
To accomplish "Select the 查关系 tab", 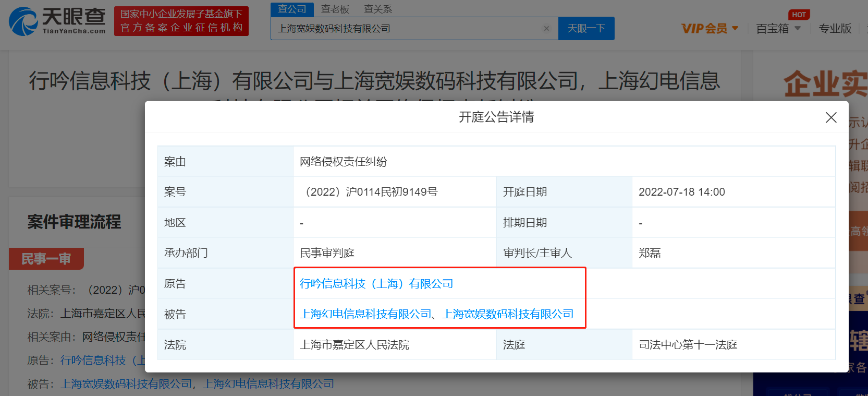I will pyautogui.click(x=377, y=9).
